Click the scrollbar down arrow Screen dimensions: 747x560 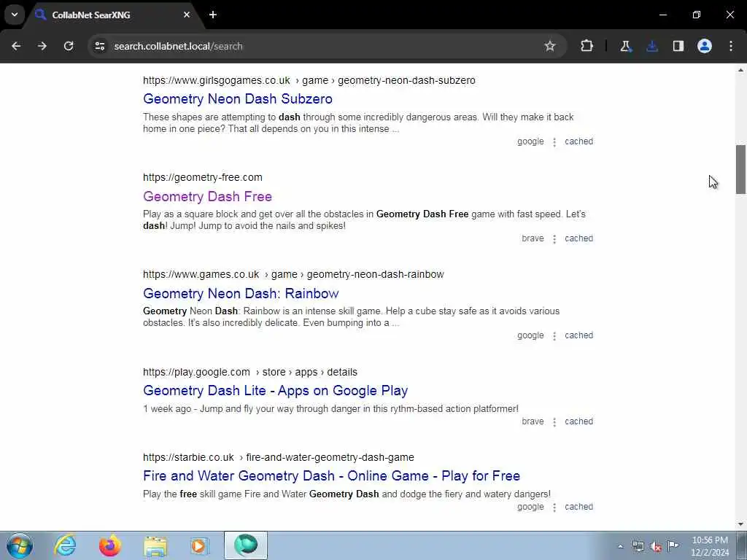pos(740,524)
